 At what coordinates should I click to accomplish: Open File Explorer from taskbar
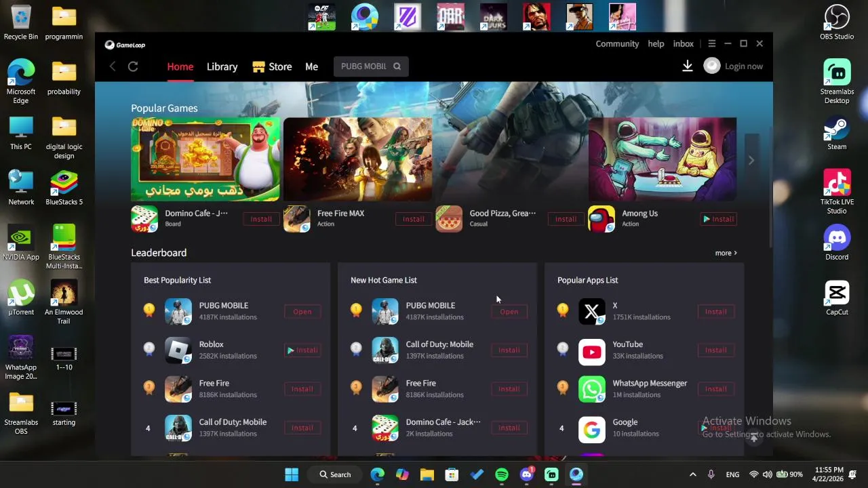click(x=427, y=474)
